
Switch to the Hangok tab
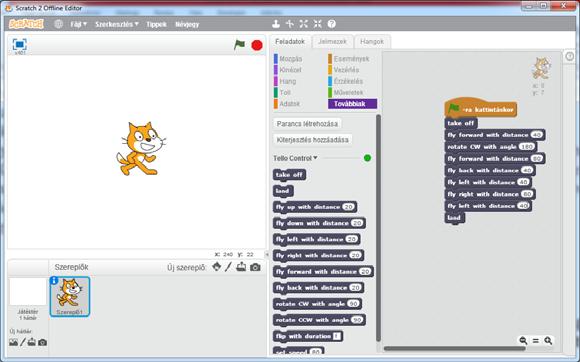pos(372,41)
